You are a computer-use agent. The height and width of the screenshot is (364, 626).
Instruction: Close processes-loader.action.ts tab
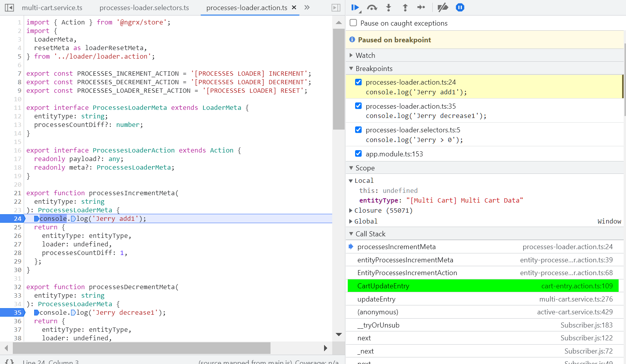tap(294, 7)
